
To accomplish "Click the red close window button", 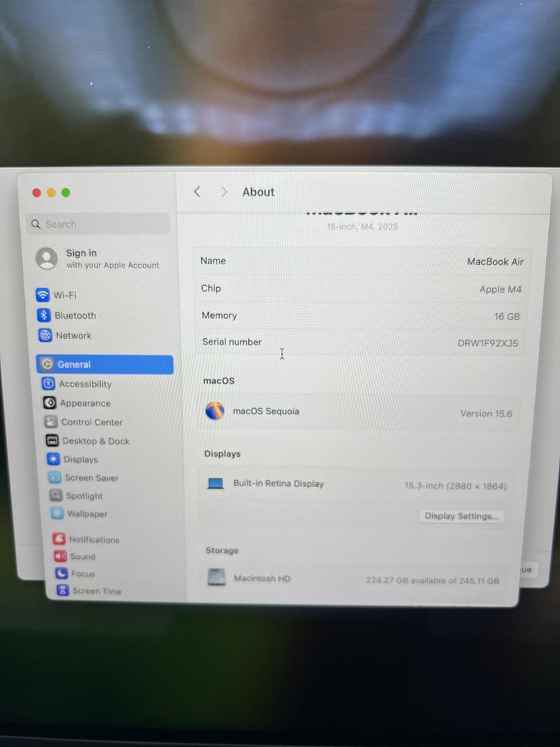I will [36, 192].
